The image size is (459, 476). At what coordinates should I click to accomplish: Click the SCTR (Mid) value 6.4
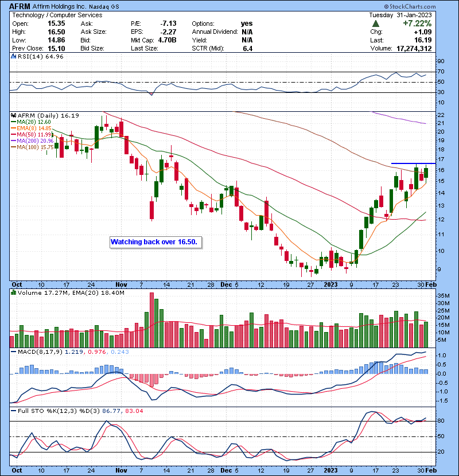click(x=248, y=49)
